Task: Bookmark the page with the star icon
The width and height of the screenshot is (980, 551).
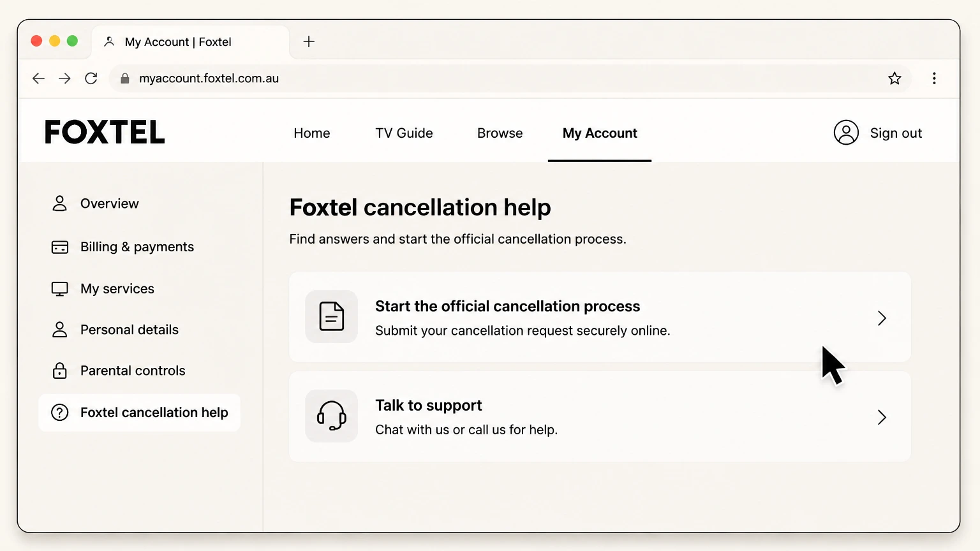Action: 895,78
